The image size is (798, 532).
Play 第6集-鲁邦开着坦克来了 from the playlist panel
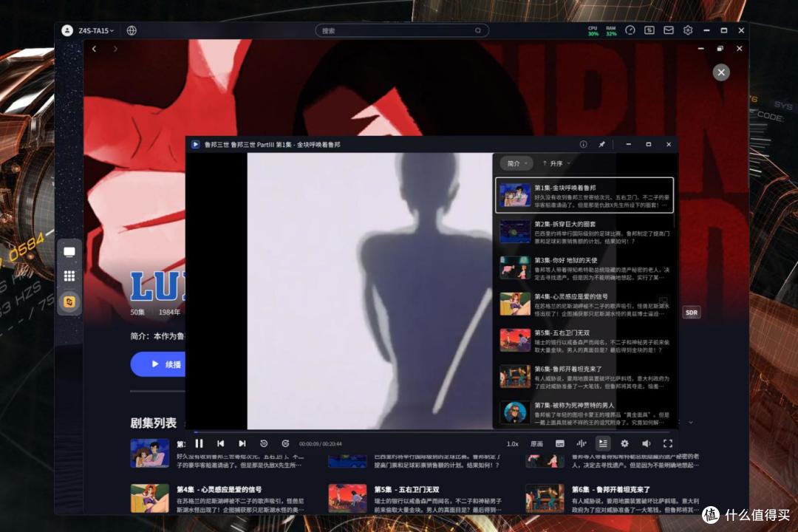(x=584, y=378)
